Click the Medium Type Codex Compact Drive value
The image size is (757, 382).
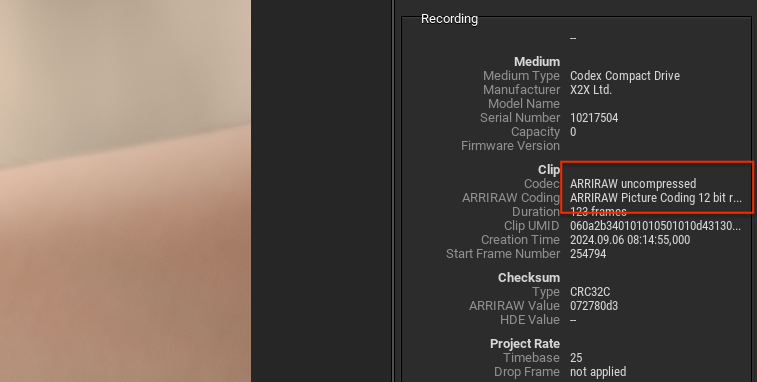point(625,75)
